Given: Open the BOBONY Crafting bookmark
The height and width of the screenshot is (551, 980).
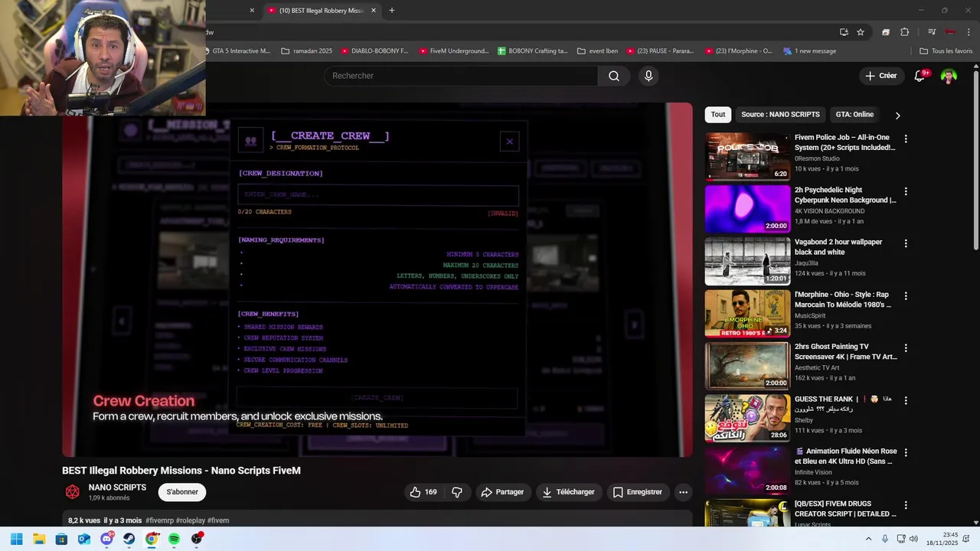Looking at the screenshot, I should click(x=532, y=51).
